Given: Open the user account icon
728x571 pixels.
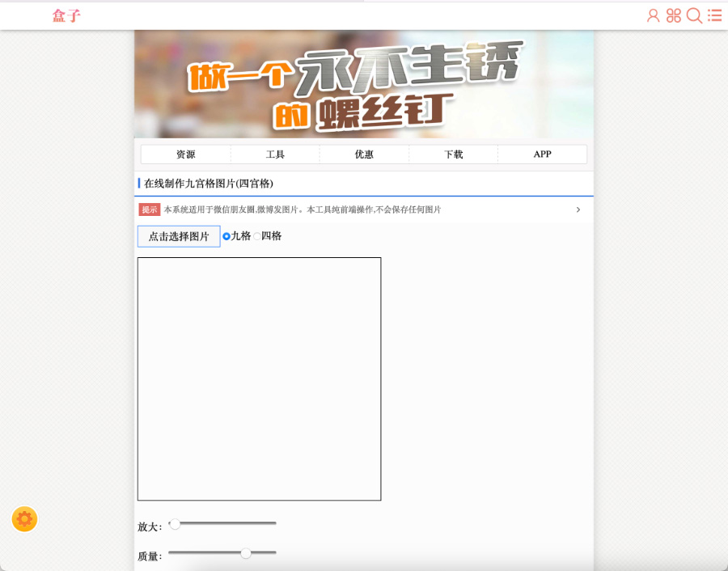Looking at the screenshot, I should (653, 15).
